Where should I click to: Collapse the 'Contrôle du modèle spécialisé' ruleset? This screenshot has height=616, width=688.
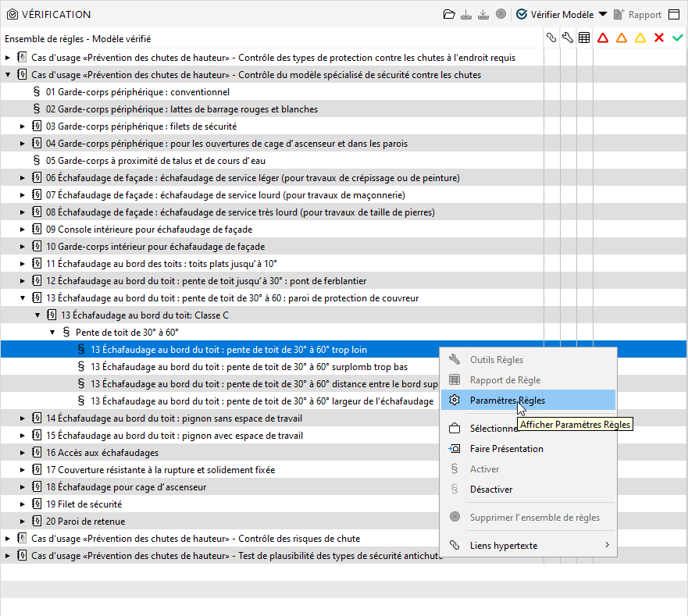8,75
